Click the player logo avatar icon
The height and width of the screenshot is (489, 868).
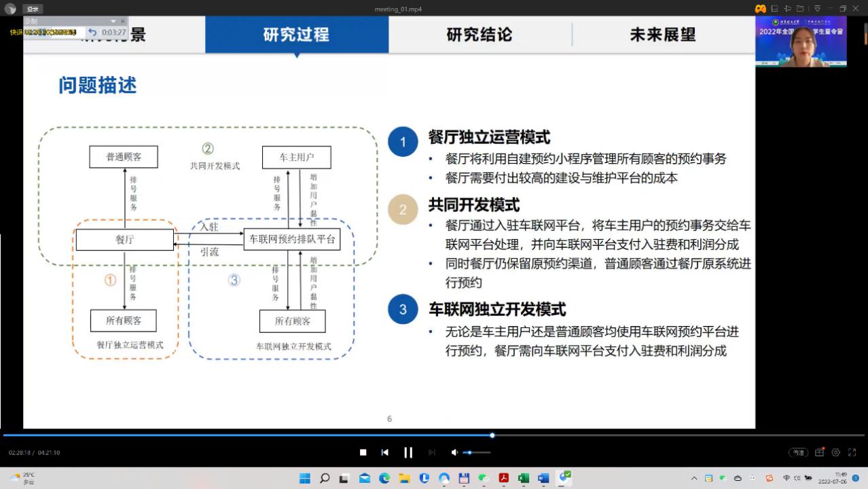10,9
